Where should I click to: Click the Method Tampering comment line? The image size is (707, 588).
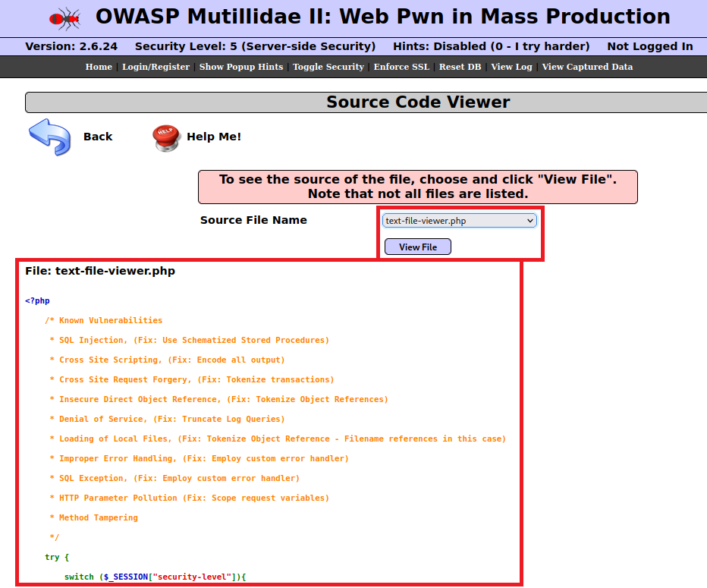coord(94,518)
